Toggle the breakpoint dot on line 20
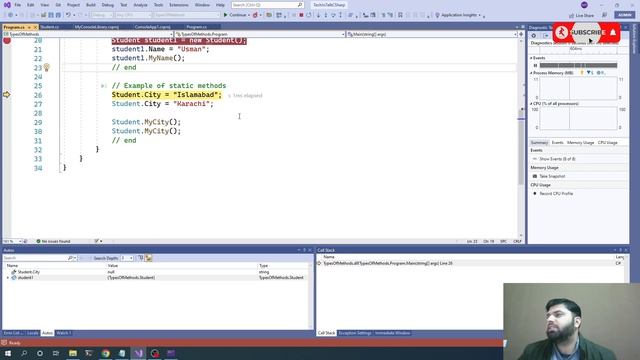This screenshot has width=640, height=360. pyautogui.click(x=7, y=40)
